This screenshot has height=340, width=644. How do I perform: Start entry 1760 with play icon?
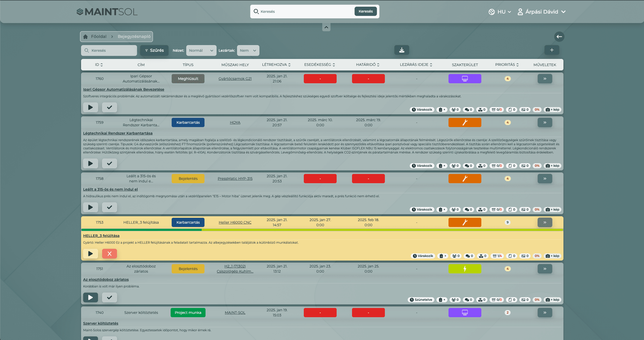90,107
